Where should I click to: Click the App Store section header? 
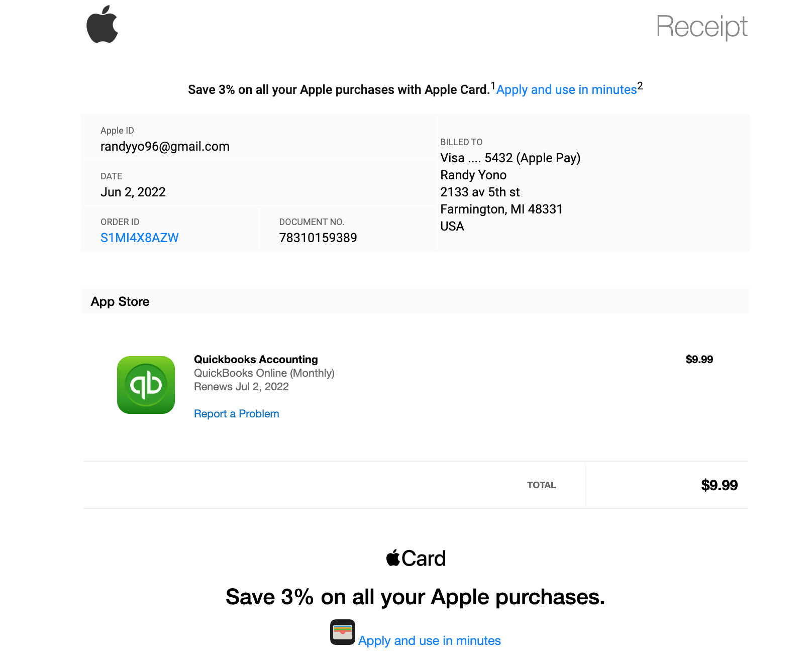(x=120, y=302)
